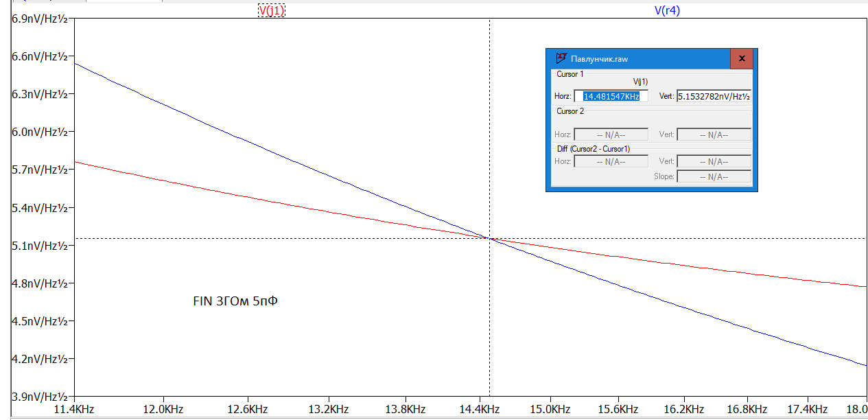Click Cursor 2 Vert field
Screen dimensions: 868x420
(x=714, y=135)
